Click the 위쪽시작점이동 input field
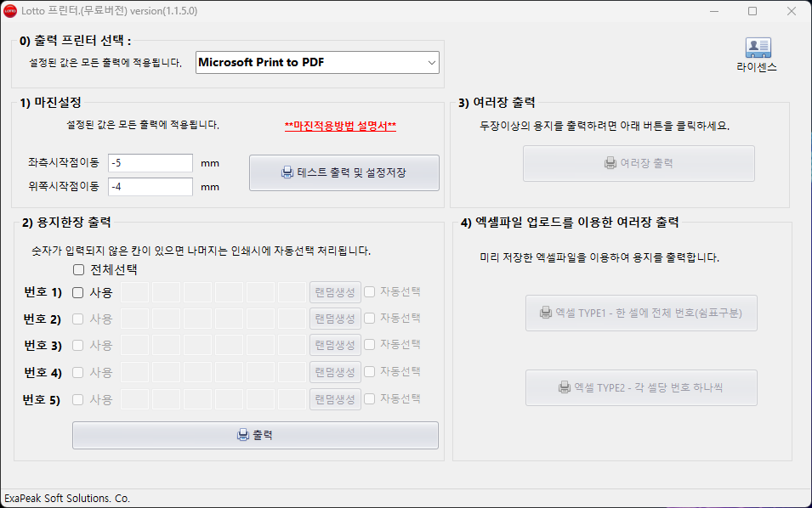The image size is (812, 508). tap(150, 187)
